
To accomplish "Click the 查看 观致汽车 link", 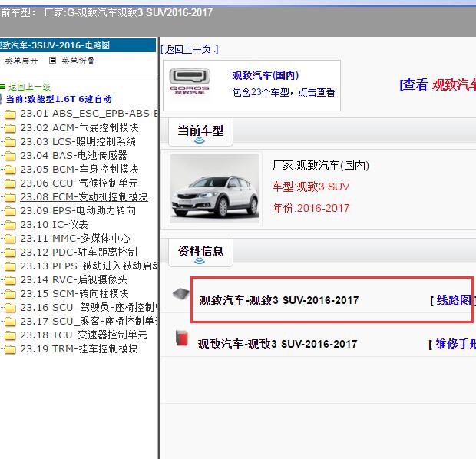I will click(x=438, y=84).
